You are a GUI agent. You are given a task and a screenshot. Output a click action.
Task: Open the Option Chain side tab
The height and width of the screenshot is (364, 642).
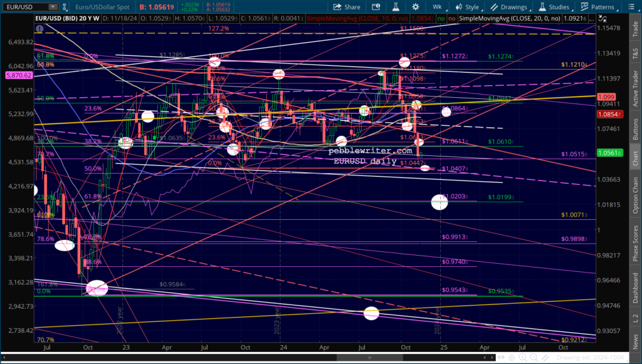tap(636, 195)
